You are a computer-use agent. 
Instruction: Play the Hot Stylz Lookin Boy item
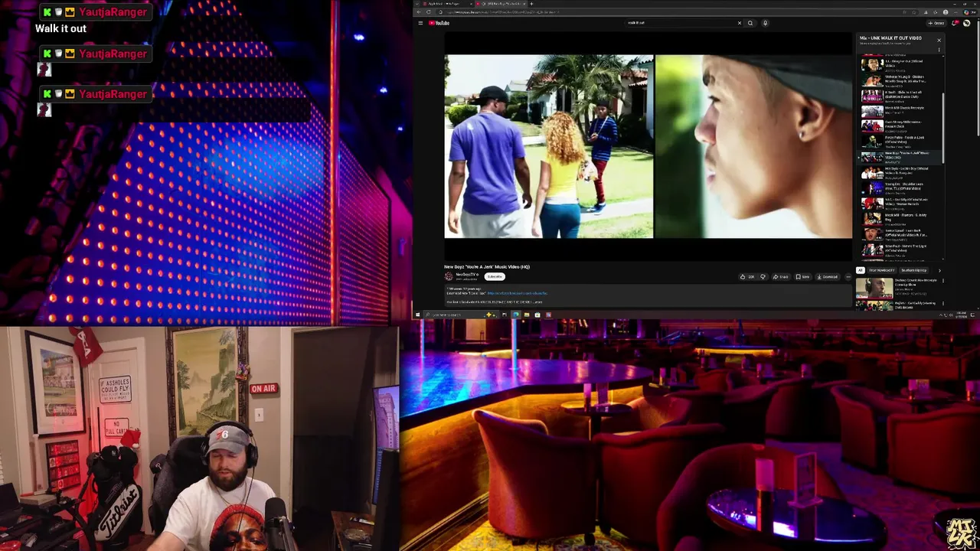[899, 173]
